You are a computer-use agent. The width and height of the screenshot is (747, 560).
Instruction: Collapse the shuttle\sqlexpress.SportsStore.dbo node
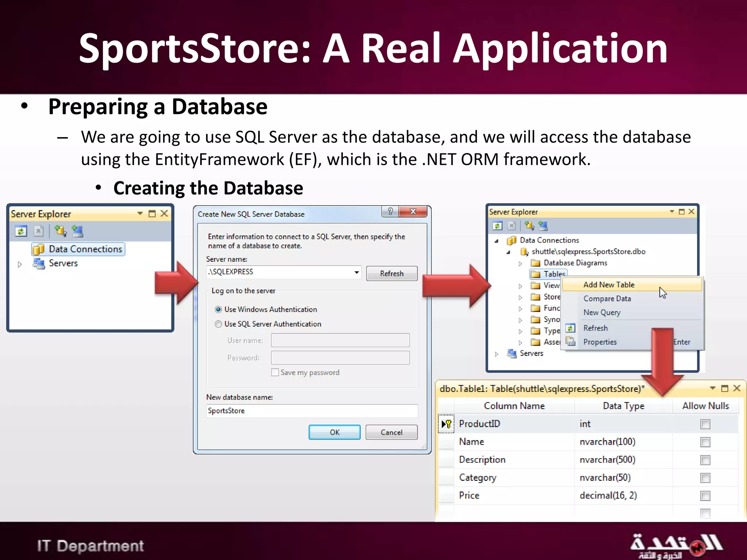click(508, 252)
